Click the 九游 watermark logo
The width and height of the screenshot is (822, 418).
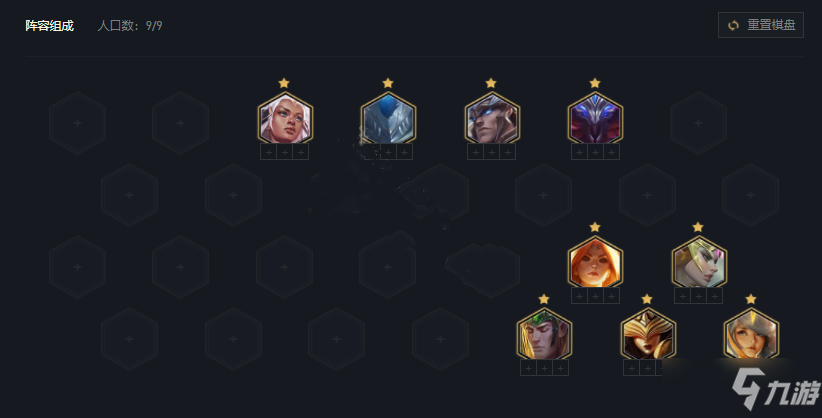tap(776, 389)
